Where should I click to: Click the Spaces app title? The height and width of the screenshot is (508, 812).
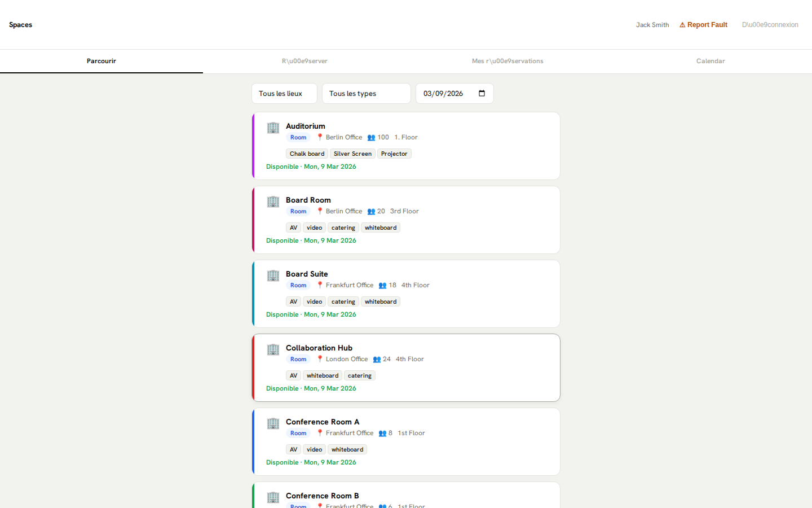(x=21, y=25)
